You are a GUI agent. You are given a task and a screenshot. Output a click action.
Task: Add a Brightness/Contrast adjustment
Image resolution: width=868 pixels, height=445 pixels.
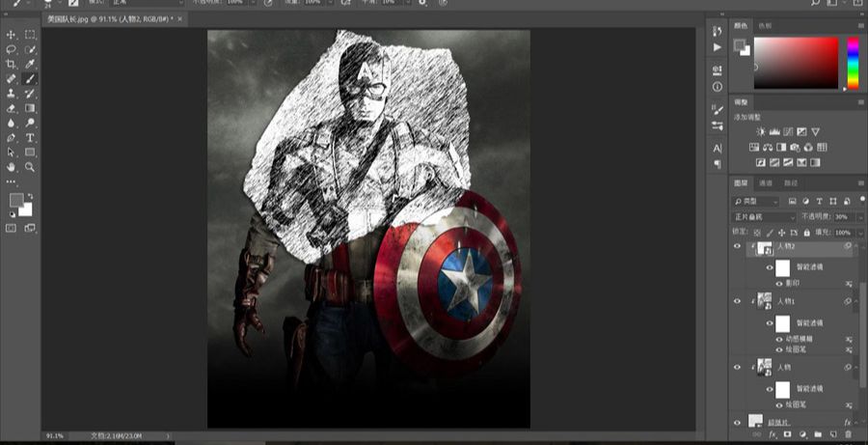point(761,132)
